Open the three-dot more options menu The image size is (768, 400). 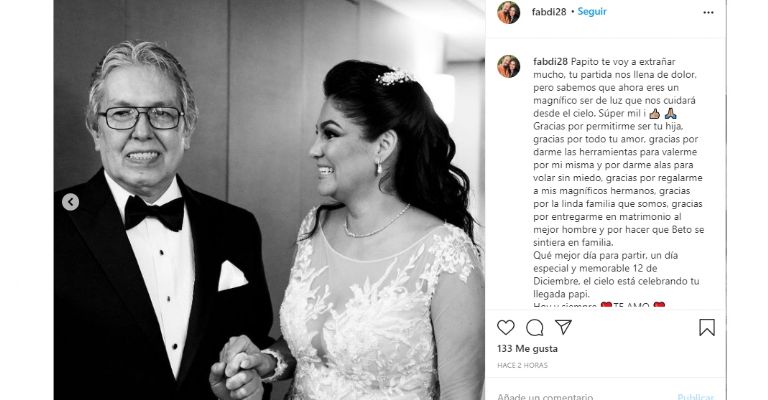pyautogui.click(x=708, y=12)
